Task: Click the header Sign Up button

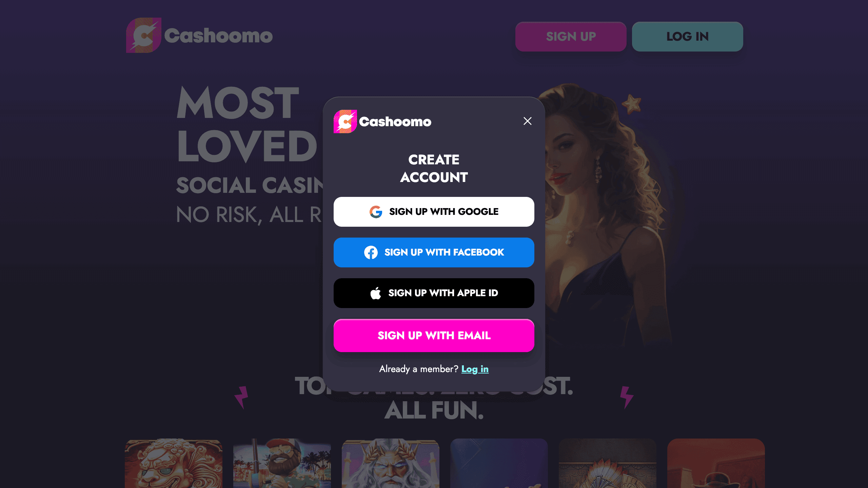Action: [571, 37]
